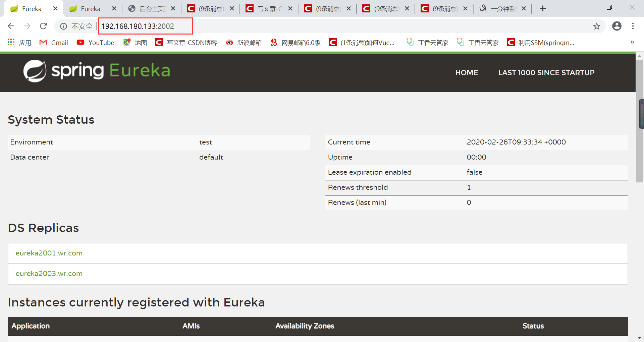Switch to the 一分钟看 tab
The width and height of the screenshot is (644, 342).
[x=502, y=9]
